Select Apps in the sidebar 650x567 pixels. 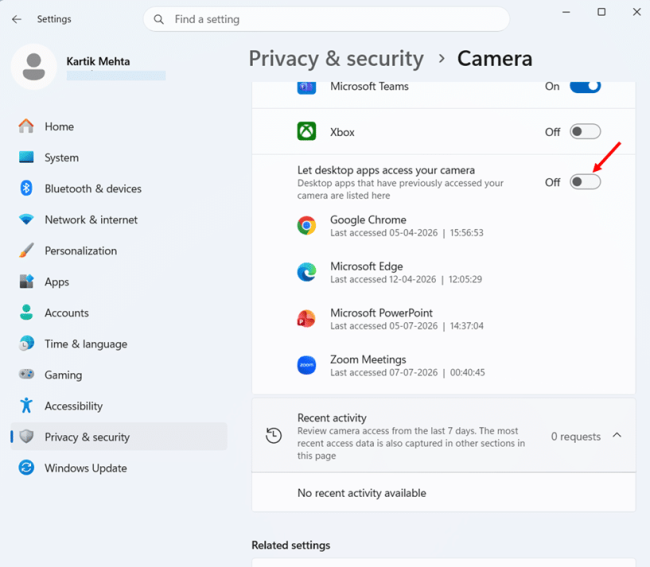click(119, 282)
